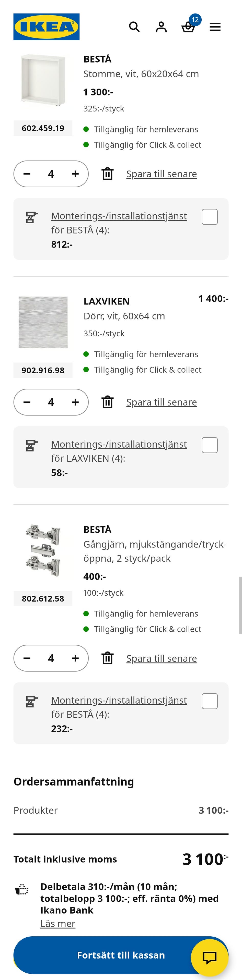
Task: Open Läs mer link for Ikano Bank
Action: (x=58, y=923)
